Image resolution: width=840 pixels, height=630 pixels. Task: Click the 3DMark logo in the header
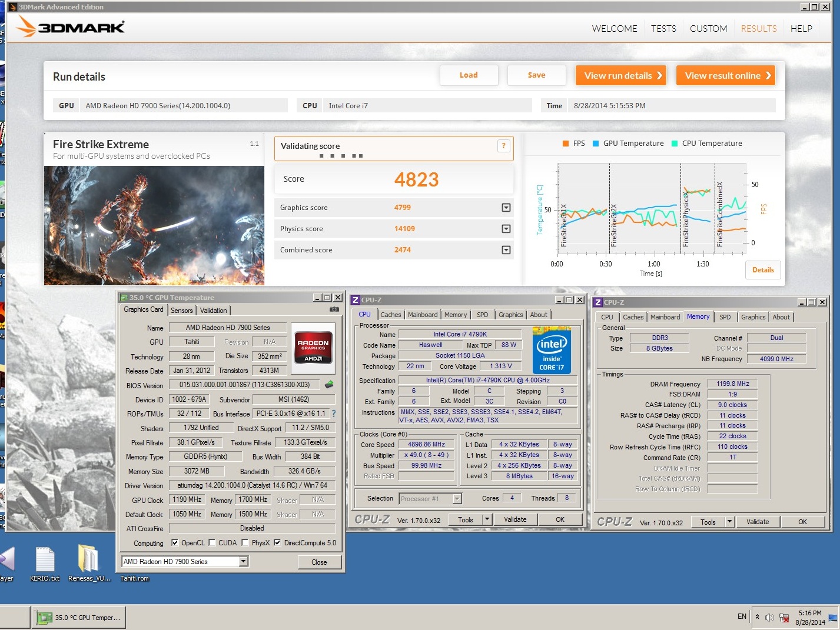[x=71, y=26]
